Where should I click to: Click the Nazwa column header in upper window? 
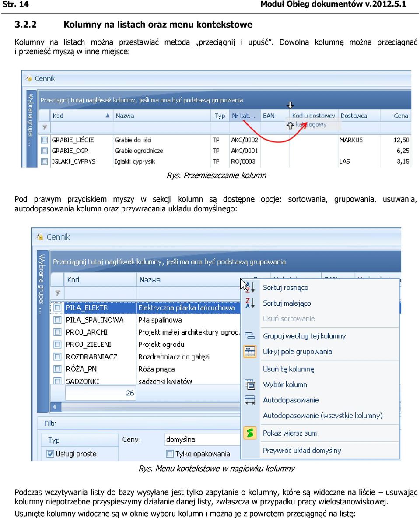(x=162, y=116)
